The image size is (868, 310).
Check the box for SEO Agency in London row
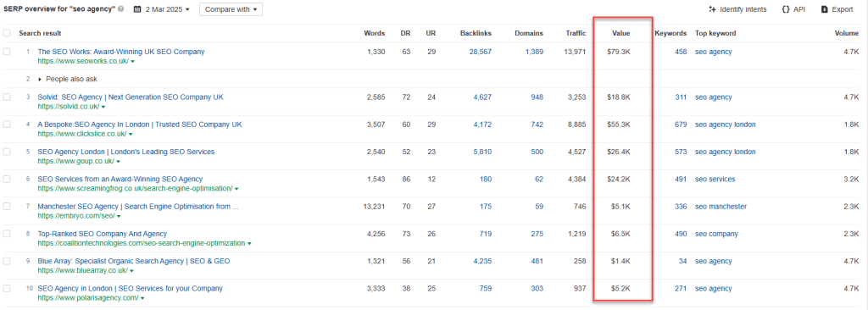tap(7, 289)
